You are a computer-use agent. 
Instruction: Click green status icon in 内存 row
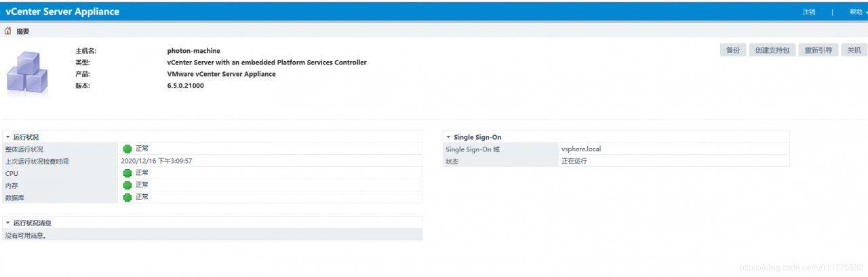pos(127,185)
